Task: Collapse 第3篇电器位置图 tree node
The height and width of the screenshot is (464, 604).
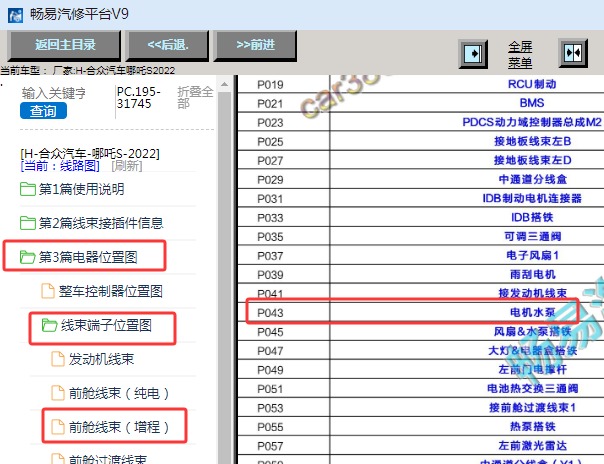Action: [x=88, y=257]
